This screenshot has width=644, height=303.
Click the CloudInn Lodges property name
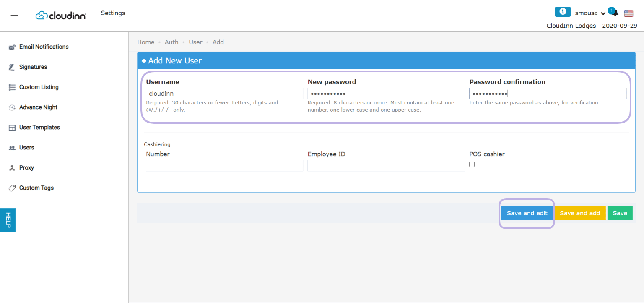click(x=571, y=26)
